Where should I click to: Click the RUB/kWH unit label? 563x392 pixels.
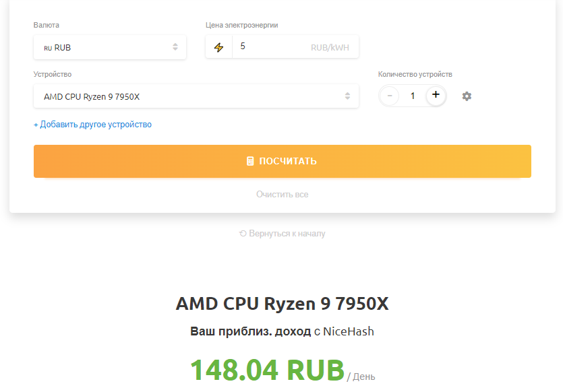coord(330,48)
